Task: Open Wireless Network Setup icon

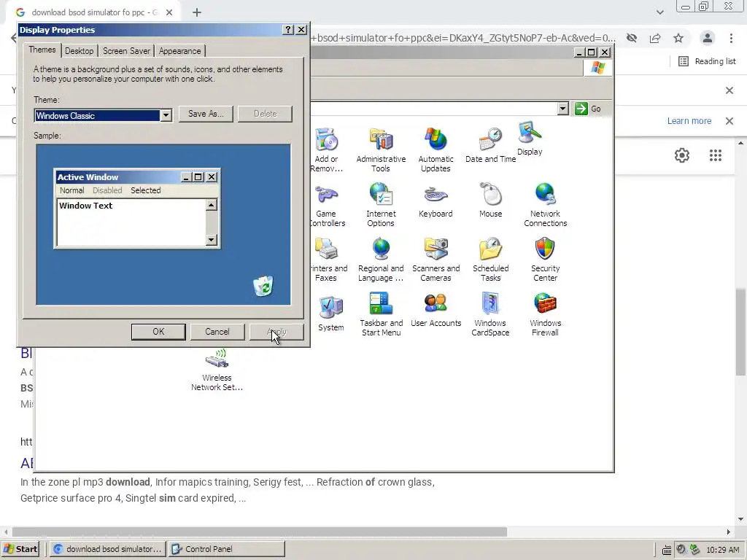Action: click(x=217, y=370)
